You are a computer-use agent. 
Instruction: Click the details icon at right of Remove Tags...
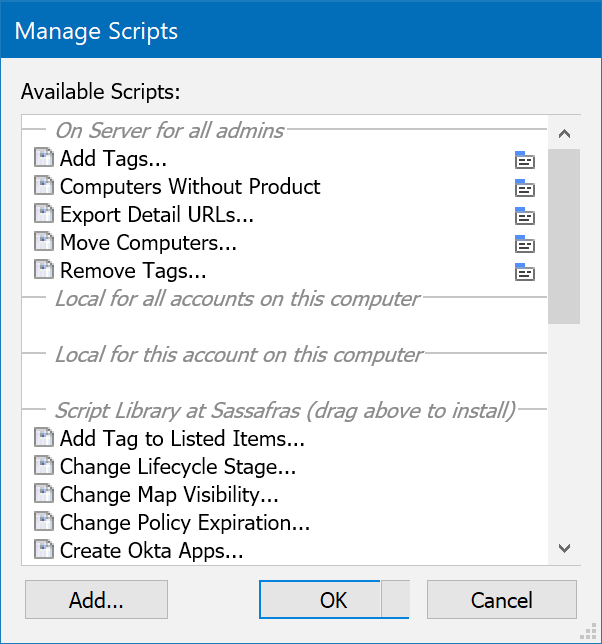525,272
